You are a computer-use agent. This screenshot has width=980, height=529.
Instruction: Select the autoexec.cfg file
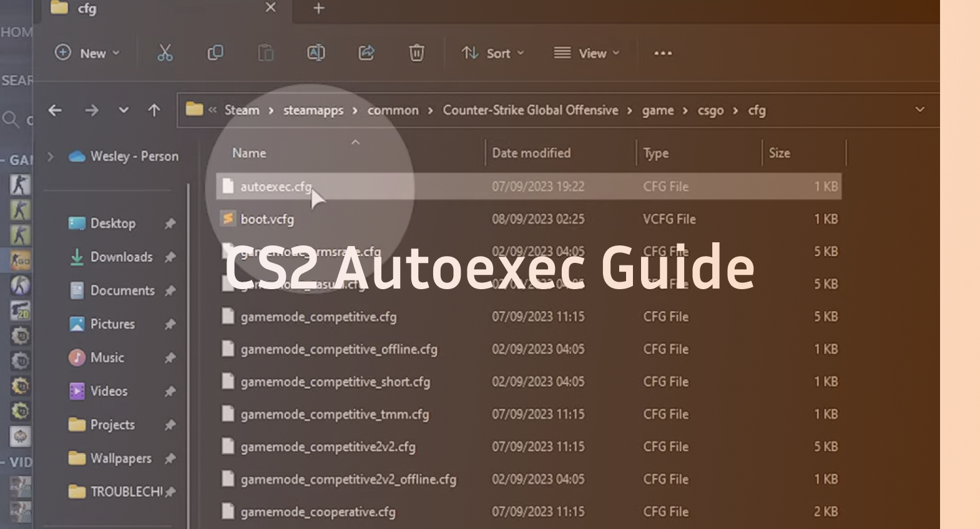coord(275,186)
